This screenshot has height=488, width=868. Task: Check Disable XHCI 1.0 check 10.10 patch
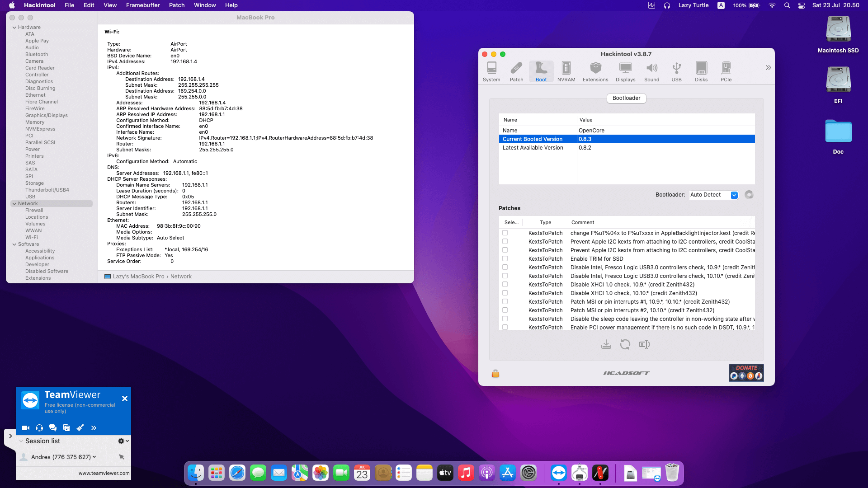tap(505, 293)
